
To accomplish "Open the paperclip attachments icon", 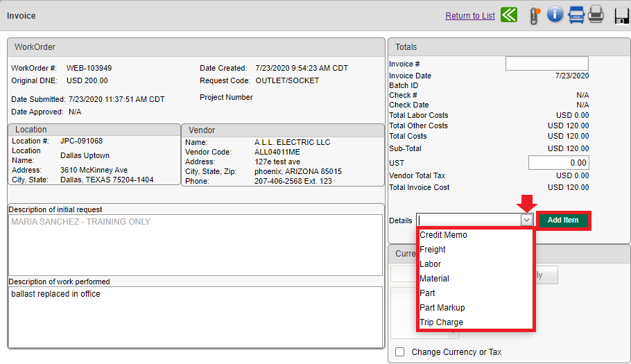I will click(x=535, y=16).
